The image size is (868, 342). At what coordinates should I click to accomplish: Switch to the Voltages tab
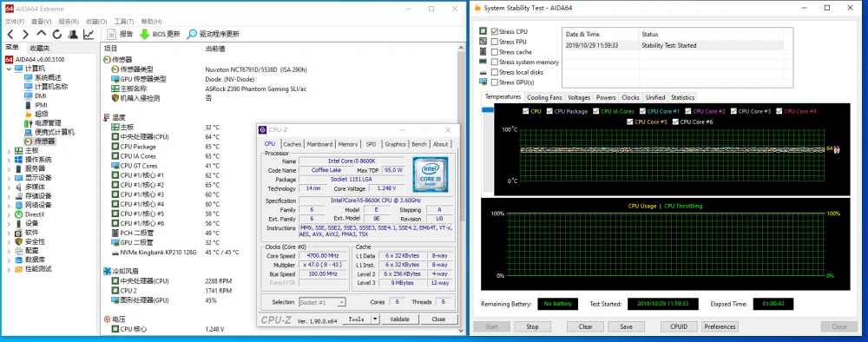point(579,97)
